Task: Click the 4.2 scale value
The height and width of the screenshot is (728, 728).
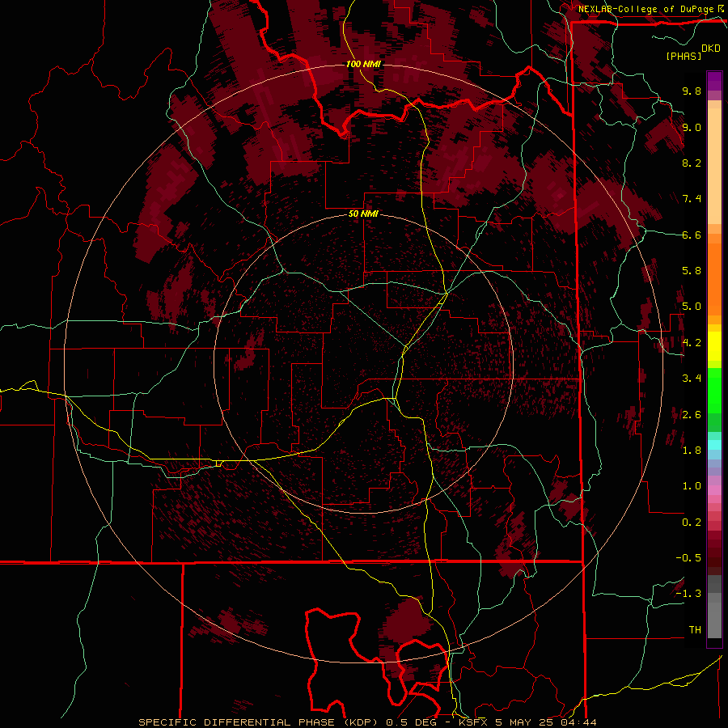Action: (x=692, y=343)
